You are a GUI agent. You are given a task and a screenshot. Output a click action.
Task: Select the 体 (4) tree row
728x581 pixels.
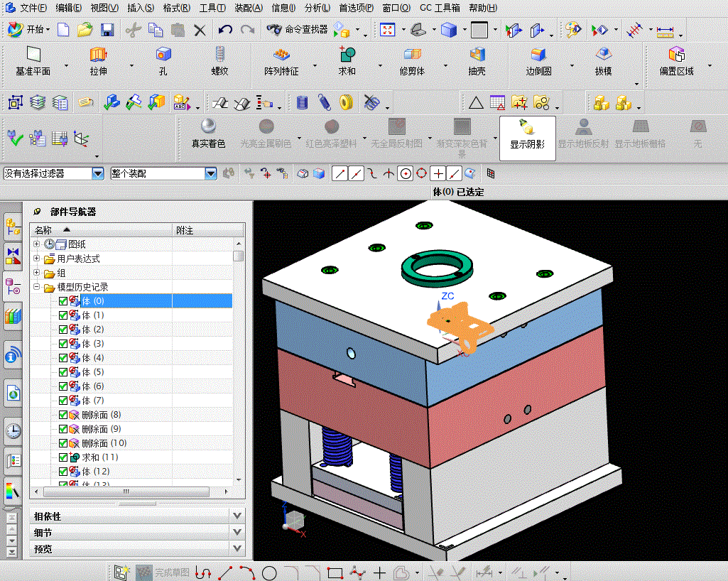[x=131, y=357]
